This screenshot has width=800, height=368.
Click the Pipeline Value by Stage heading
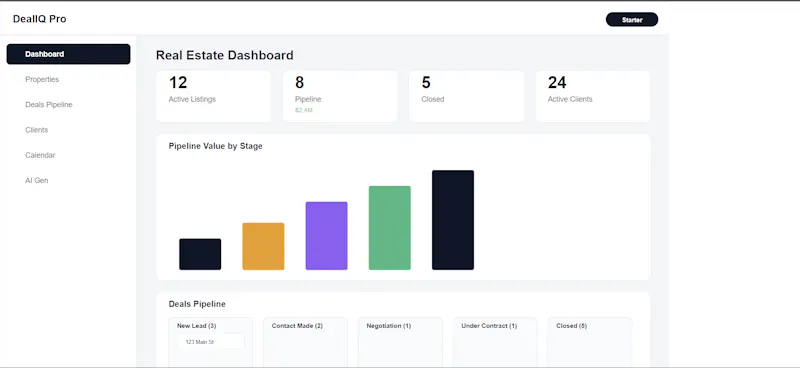(215, 146)
